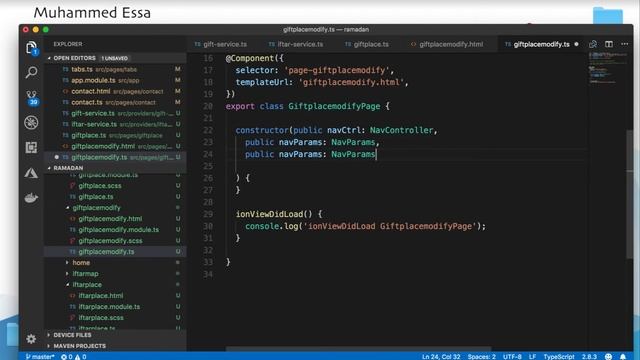Viewport: 640px width, 360px height.
Task: Click the code minimap preview
Action: click(607, 68)
